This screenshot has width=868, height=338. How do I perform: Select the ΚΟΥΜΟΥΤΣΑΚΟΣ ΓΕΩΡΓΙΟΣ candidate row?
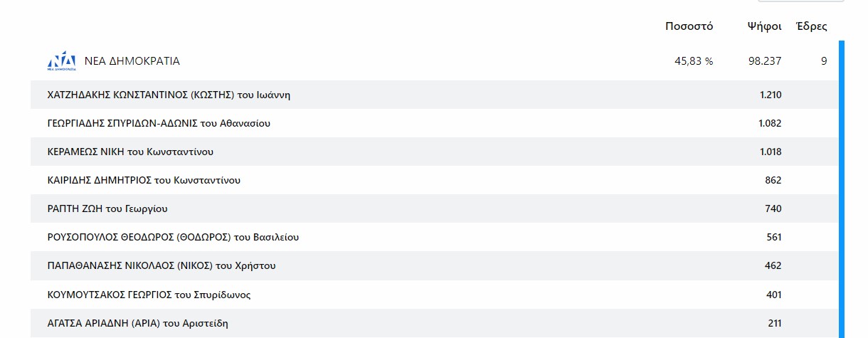pos(435,294)
